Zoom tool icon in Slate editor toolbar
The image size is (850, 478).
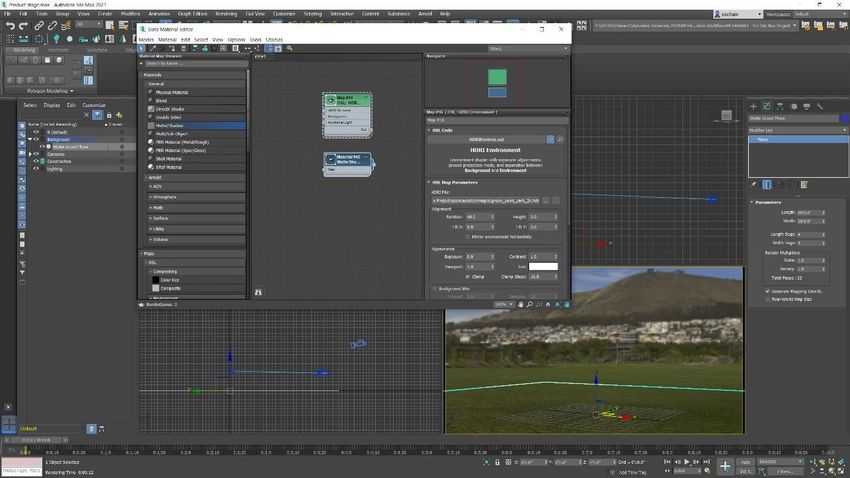[x=289, y=48]
